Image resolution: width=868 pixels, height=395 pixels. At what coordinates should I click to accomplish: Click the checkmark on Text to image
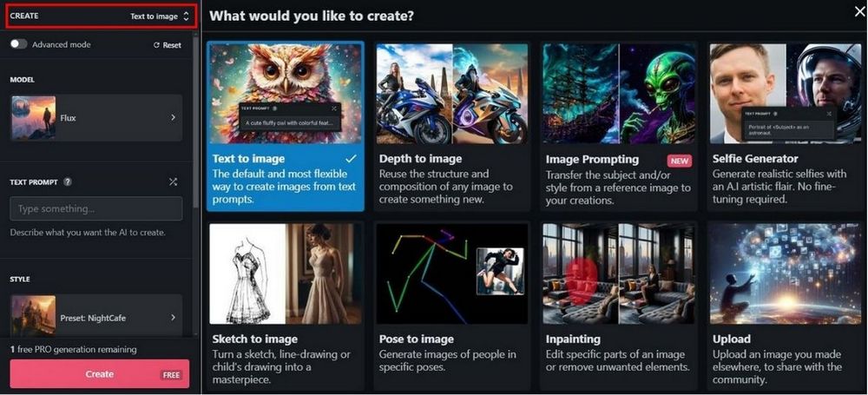click(x=351, y=159)
